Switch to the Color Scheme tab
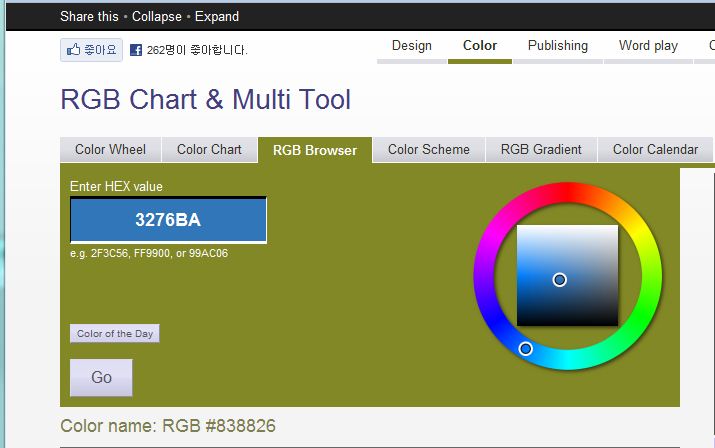 [429, 150]
